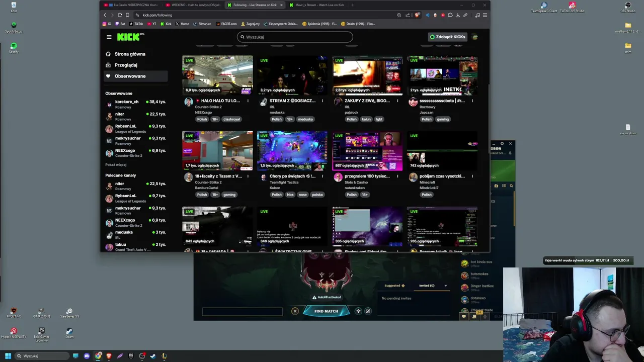Open League chat bubble icon at bottom

[464, 316]
